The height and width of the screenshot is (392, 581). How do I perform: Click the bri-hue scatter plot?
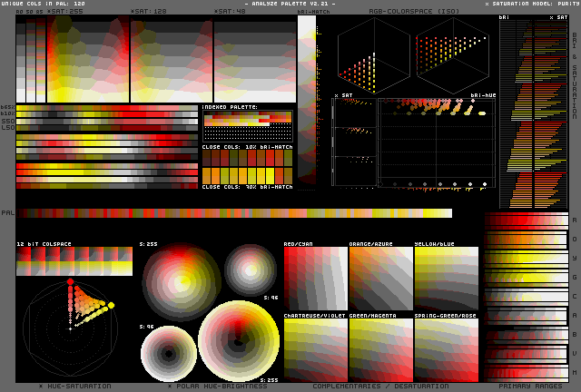[x=437, y=142]
